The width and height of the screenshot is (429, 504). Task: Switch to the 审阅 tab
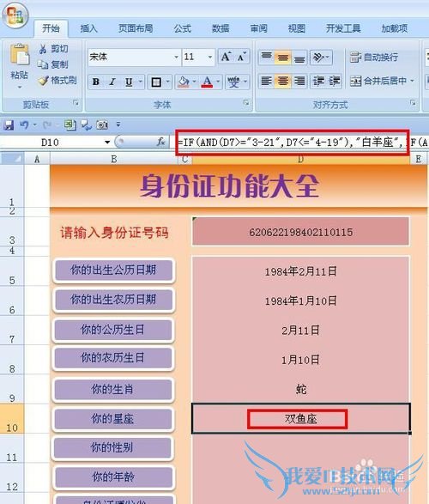[259, 28]
